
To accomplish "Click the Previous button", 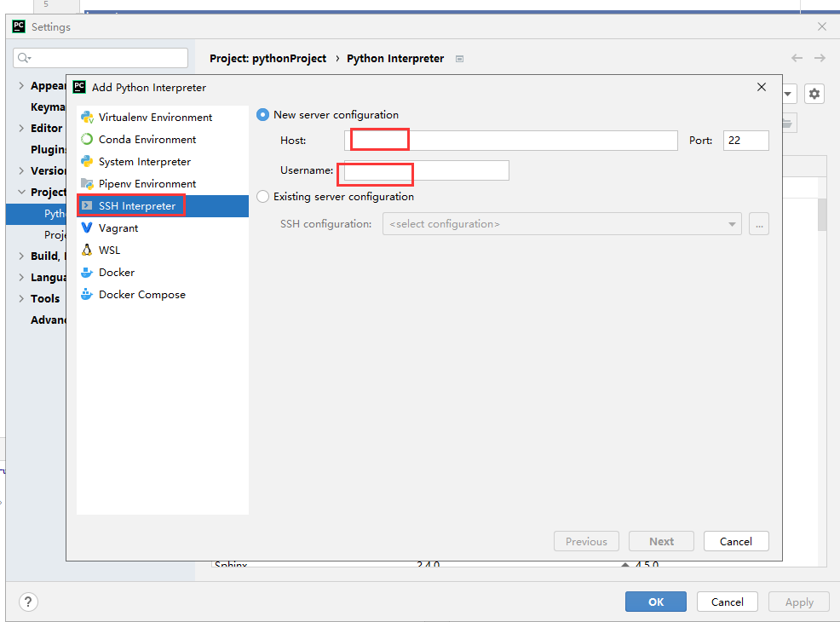I will coord(587,542).
